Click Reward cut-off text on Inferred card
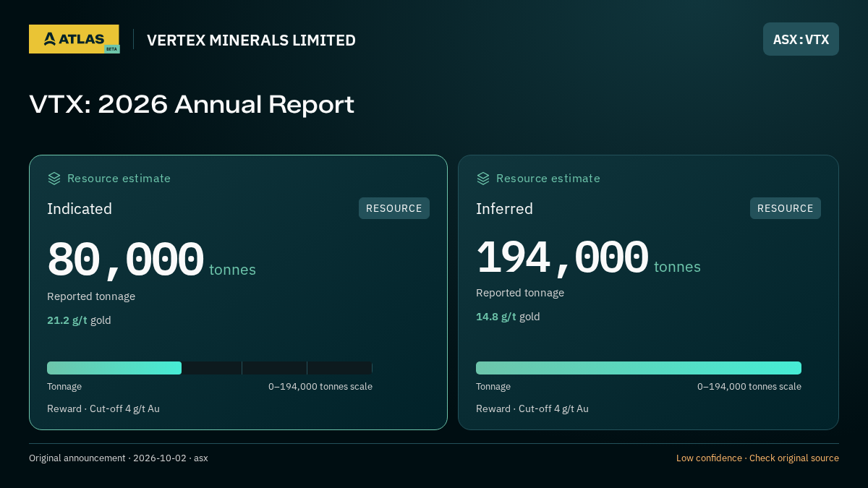The height and width of the screenshot is (488, 868). (532, 409)
